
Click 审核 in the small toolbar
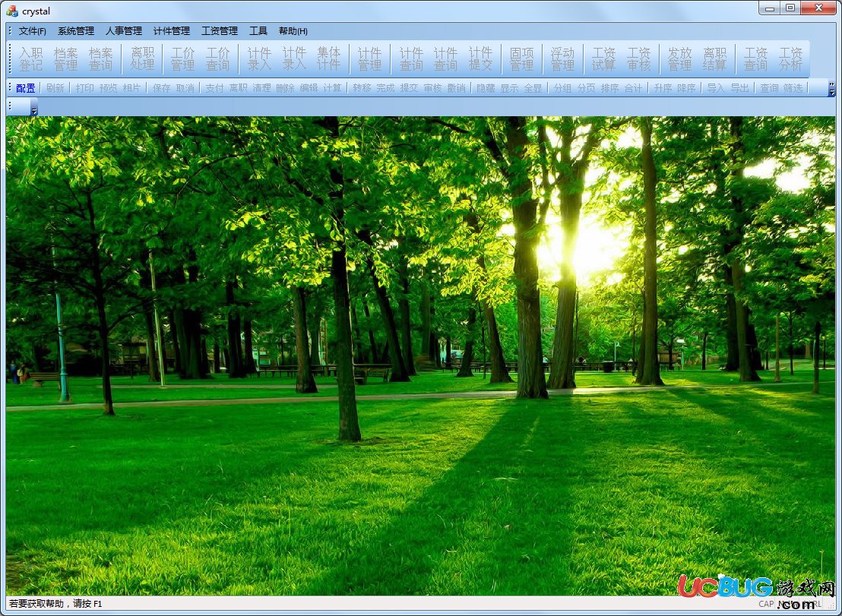pyautogui.click(x=433, y=88)
